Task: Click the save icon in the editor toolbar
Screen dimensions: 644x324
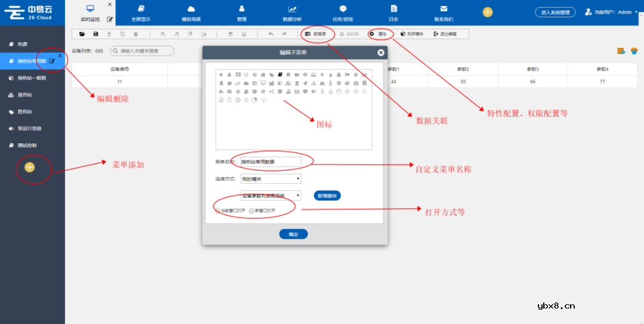Action: click(x=95, y=34)
